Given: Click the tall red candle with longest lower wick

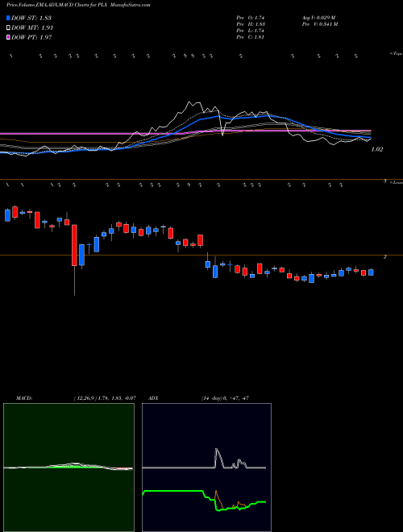Looking at the screenshot, I should click(74, 245).
